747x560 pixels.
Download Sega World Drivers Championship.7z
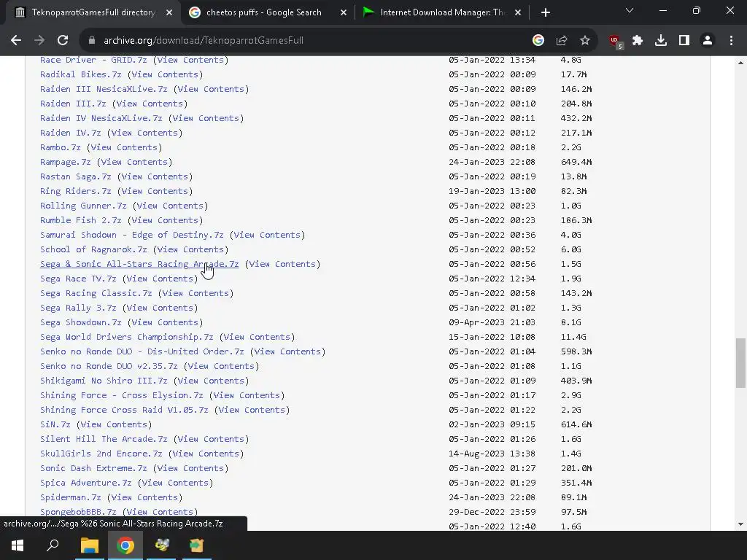[126, 337]
